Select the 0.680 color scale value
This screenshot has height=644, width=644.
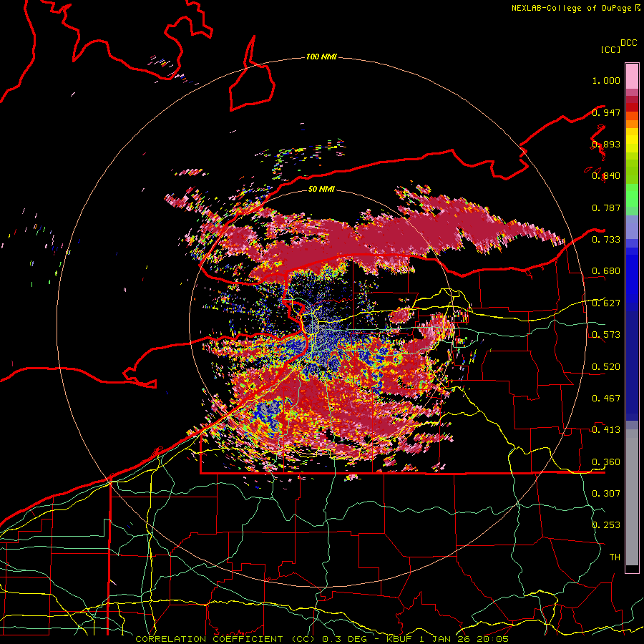point(606,271)
